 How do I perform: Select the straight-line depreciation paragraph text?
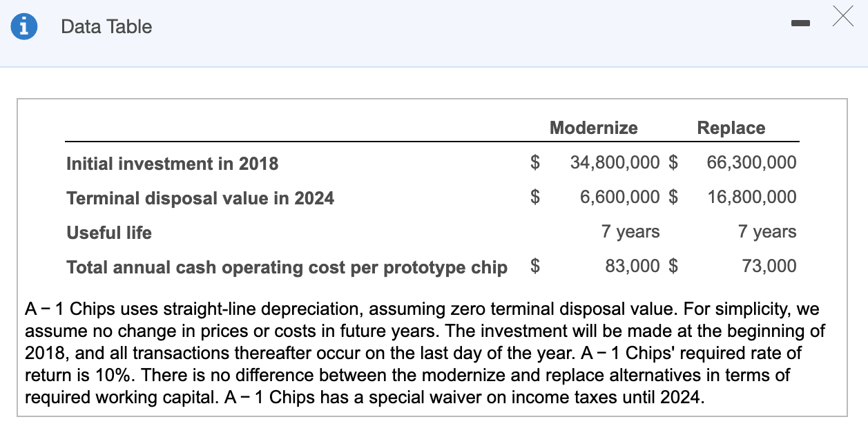point(425,353)
